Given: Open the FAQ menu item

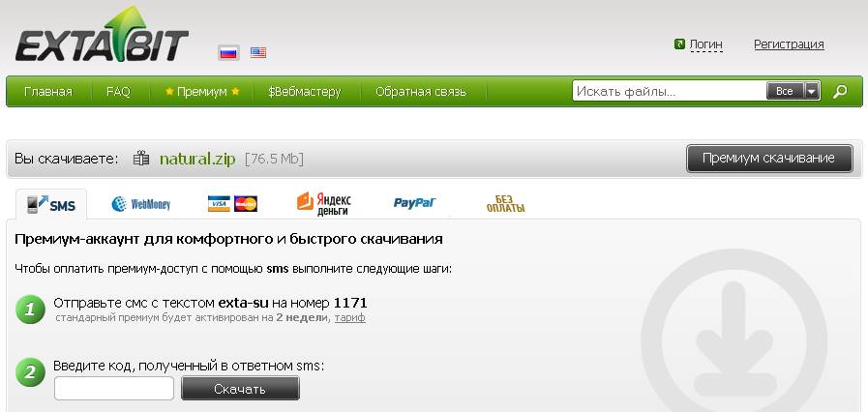Looking at the screenshot, I should click(x=118, y=92).
